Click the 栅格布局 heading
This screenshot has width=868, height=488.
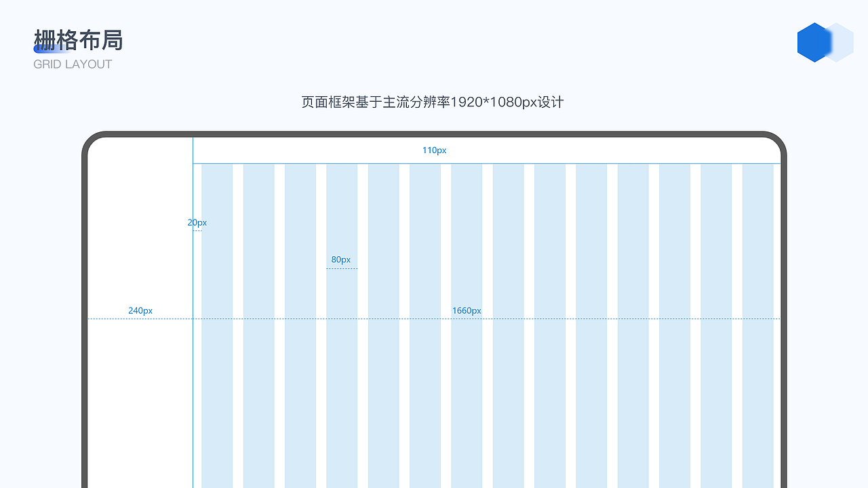click(79, 41)
